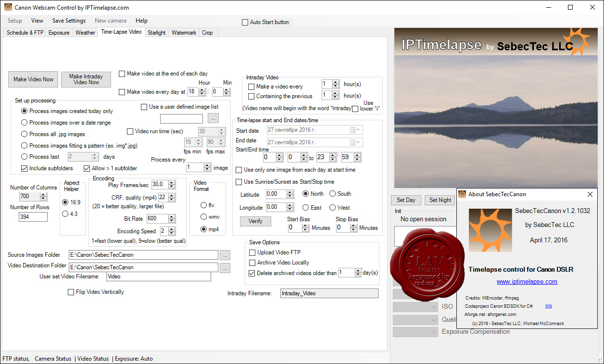
Task: Click Source Images Folder path field
Action: pyautogui.click(x=143, y=255)
